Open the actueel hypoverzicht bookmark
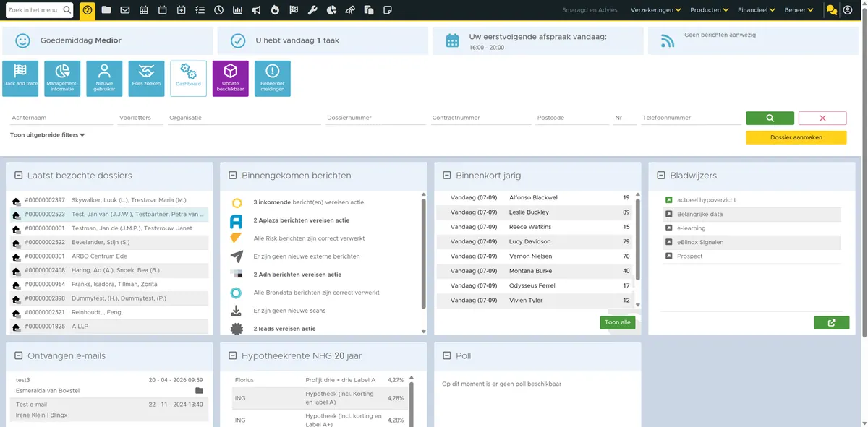 tap(707, 200)
